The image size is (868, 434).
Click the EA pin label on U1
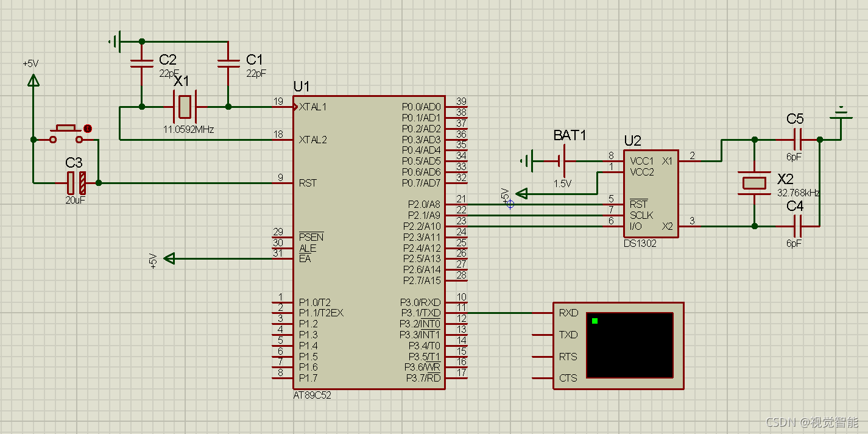(x=305, y=258)
